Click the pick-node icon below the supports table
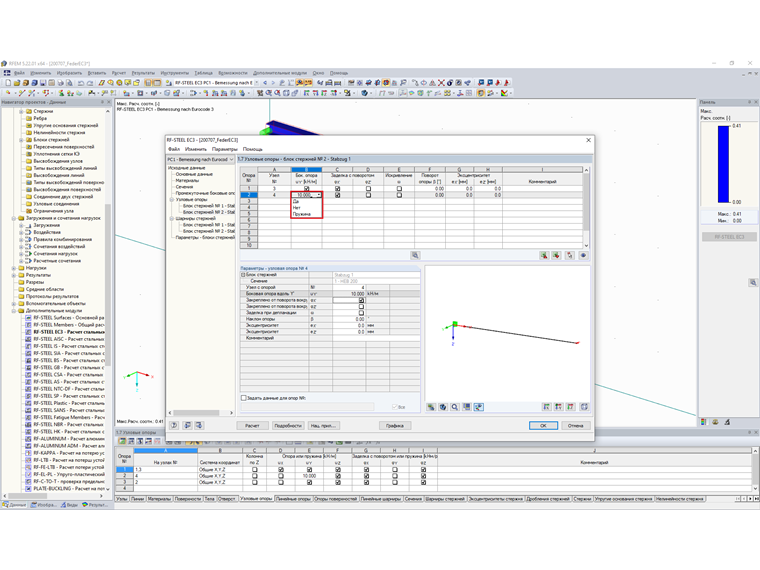The width and height of the screenshot is (760, 570). [x=570, y=255]
